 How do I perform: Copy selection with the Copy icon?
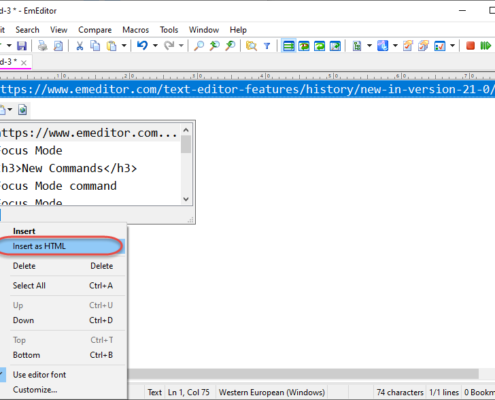95,45
